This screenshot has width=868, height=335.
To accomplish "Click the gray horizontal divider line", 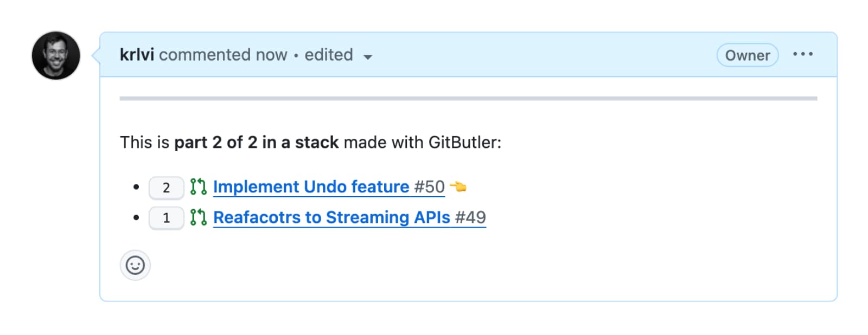I will [x=468, y=99].
